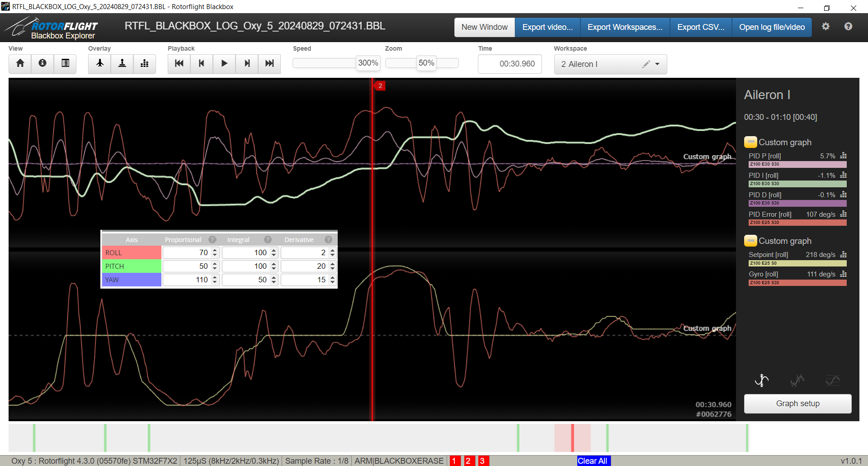The image size is (868, 466).
Task: Open the workspace dropdown arrow
Action: pyautogui.click(x=657, y=64)
